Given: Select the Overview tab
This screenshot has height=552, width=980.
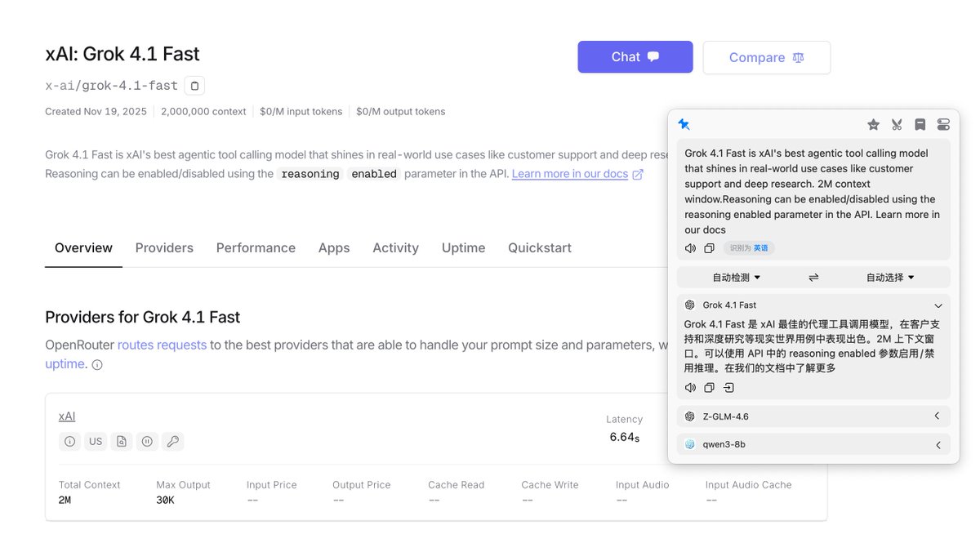Looking at the screenshot, I should click(x=83, y=248).
